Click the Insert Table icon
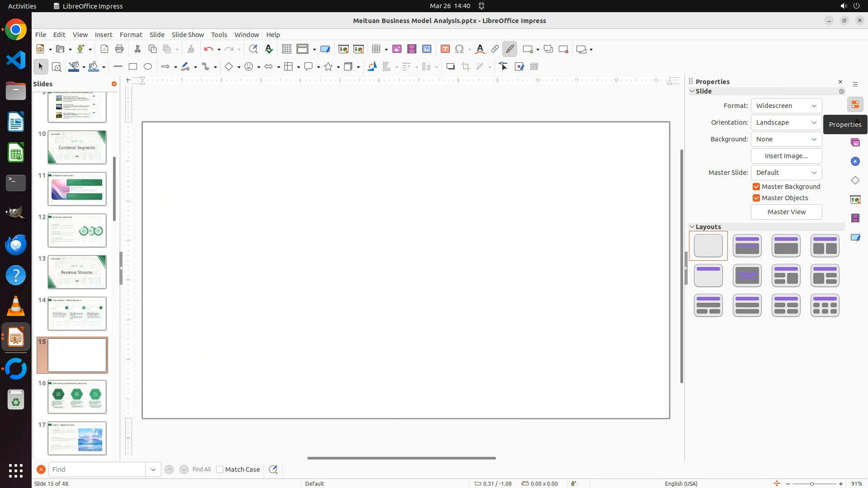 pyautogui.click(x=376, y=49)
